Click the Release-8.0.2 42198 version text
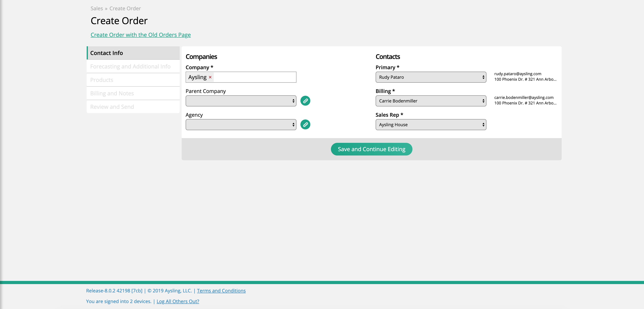The image size is (644, 309). point(114,291)
